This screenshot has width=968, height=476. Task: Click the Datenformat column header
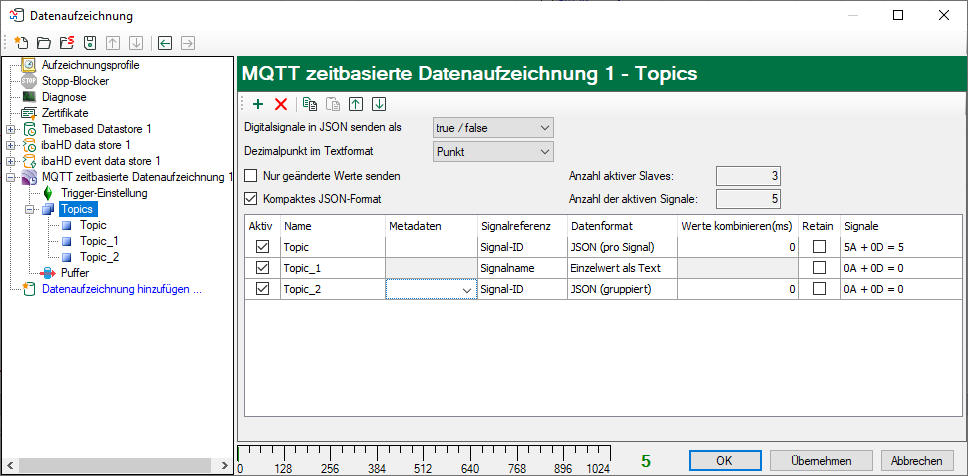[622, 226]
